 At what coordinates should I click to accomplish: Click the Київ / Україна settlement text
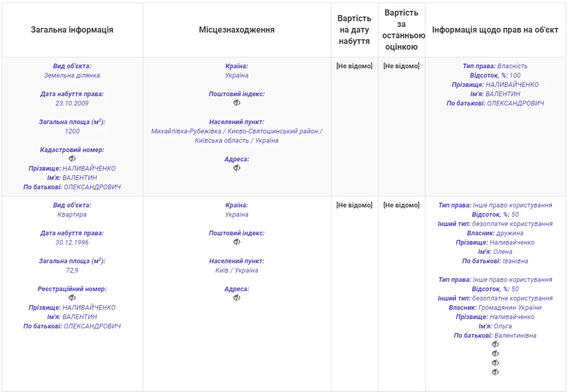[237, 270]
